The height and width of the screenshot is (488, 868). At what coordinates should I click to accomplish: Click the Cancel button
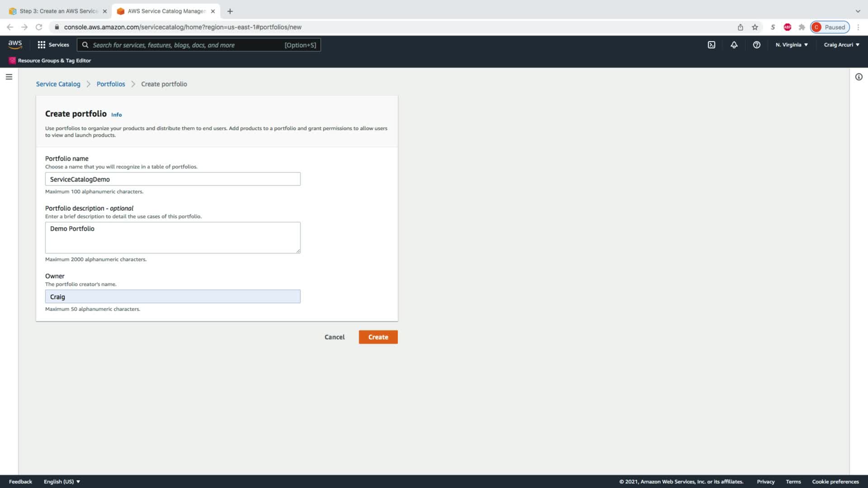point(334,337)
